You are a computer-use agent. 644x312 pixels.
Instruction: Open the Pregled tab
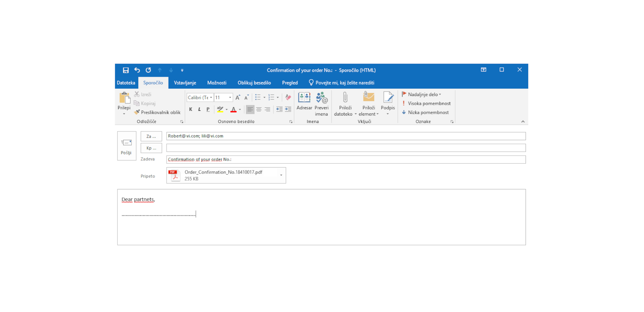[x=290, y=83]
